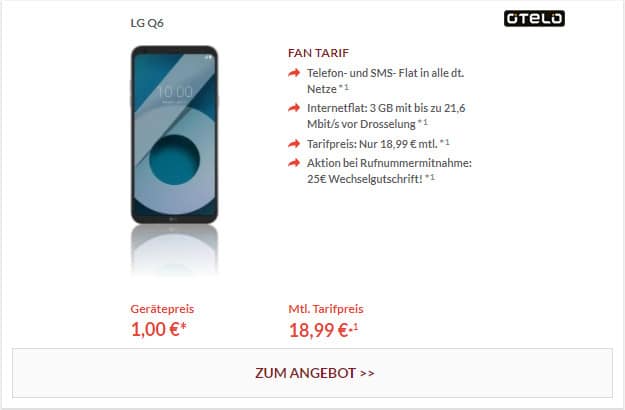Viewport: 625px width, 410px height.
Task: Click footnote marker after Netze
Action: [x=344, y=87]
